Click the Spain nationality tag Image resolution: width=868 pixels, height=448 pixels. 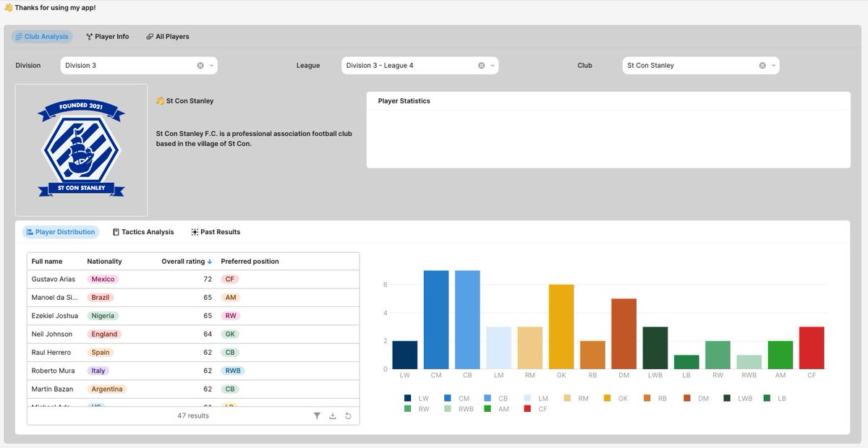tap(100, 353)
